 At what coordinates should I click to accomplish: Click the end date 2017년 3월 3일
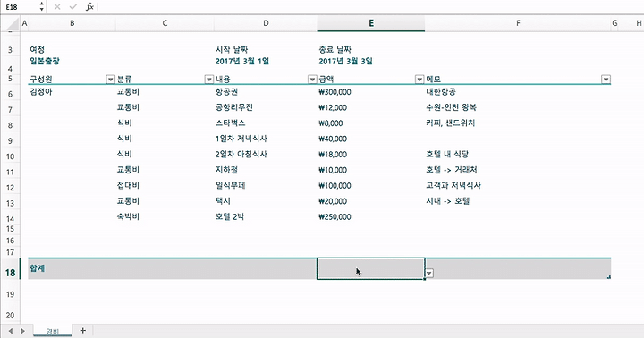click(x=346, y=61)
